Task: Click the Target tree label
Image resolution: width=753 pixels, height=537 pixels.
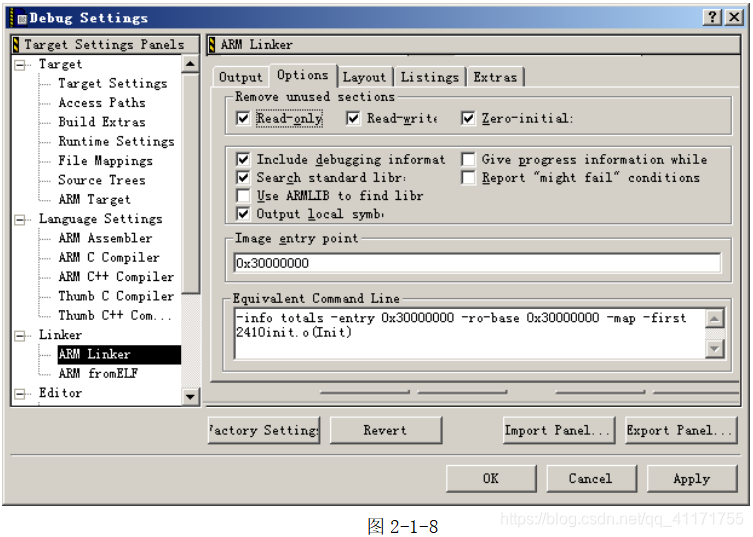Action: coord(61,64)
